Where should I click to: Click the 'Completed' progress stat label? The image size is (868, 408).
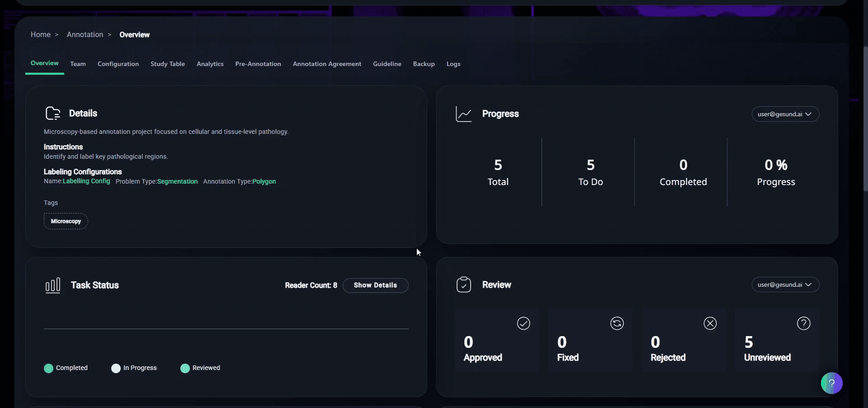click(x=683, y=182)
